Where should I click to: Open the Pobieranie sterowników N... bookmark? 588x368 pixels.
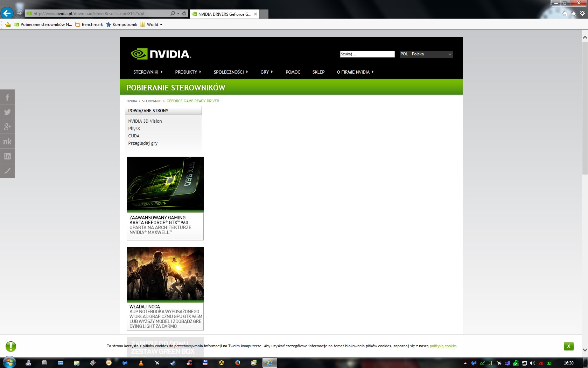coord(43,25)
